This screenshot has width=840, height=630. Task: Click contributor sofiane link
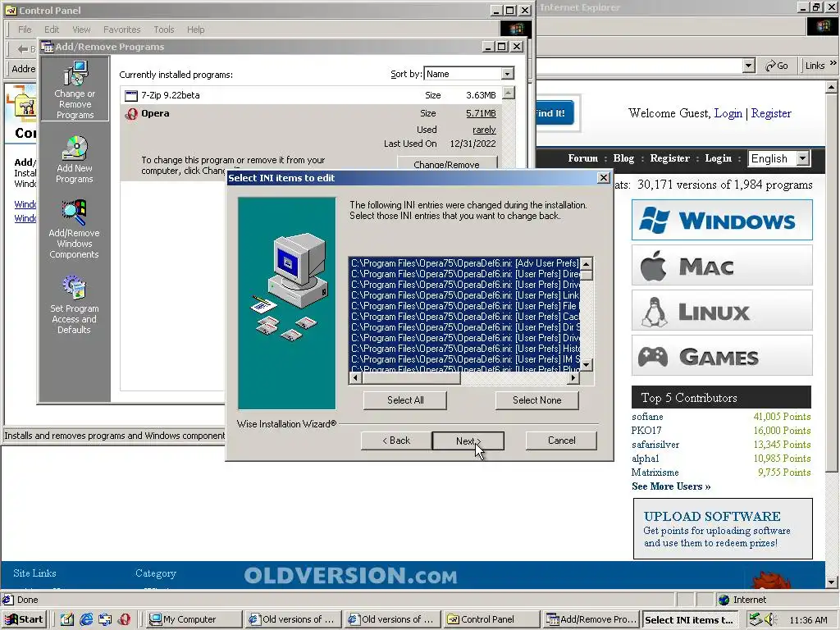pyautogui.click(x=647, y=416)
